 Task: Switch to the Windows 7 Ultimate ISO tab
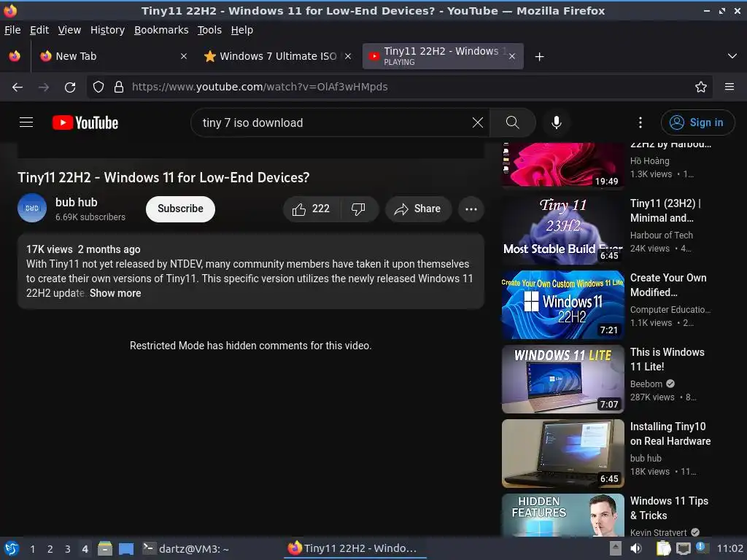point(278,56)
